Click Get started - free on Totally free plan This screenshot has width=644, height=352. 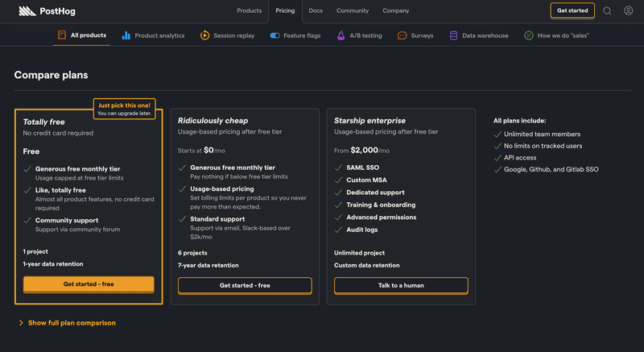click(x=89, y=284)
